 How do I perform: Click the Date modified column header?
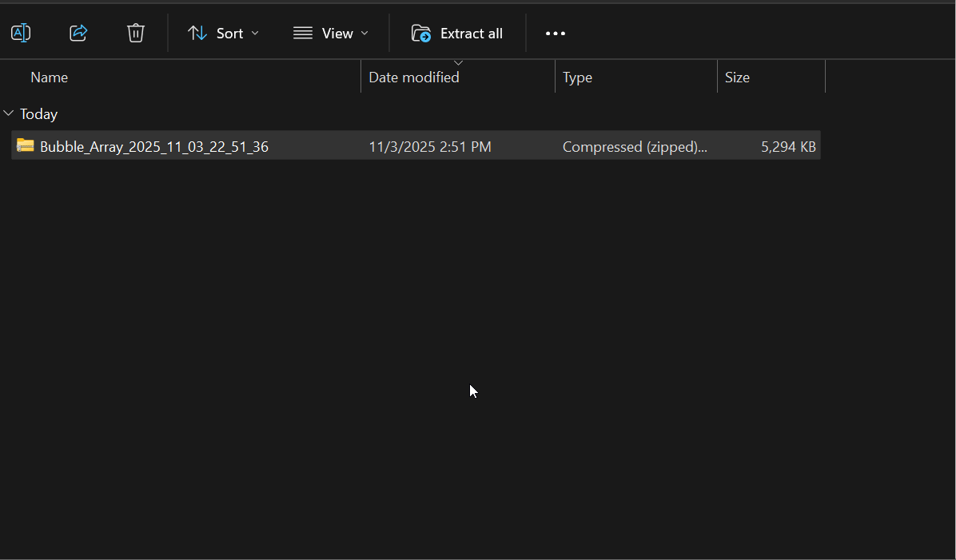click(x=414, y=77)
